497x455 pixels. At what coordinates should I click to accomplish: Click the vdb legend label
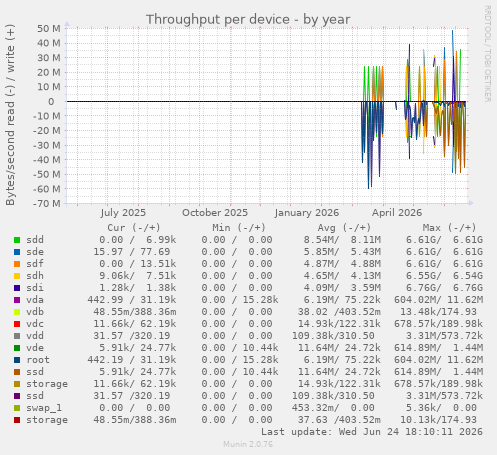click(x=35, y=312)
